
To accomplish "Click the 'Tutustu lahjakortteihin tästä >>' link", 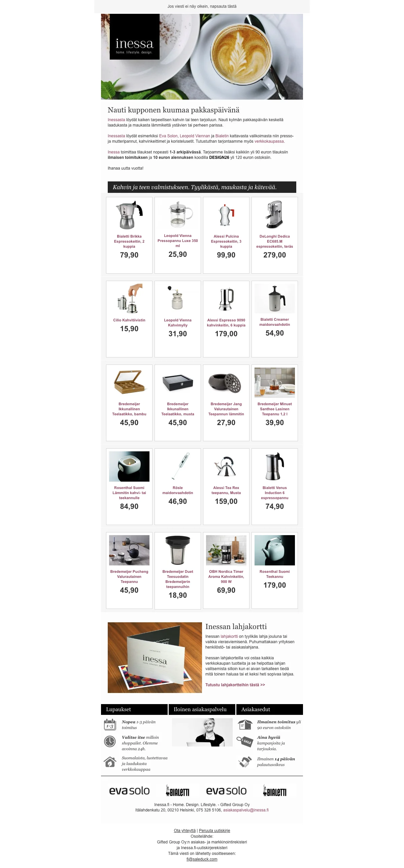I will coord(235,685).
